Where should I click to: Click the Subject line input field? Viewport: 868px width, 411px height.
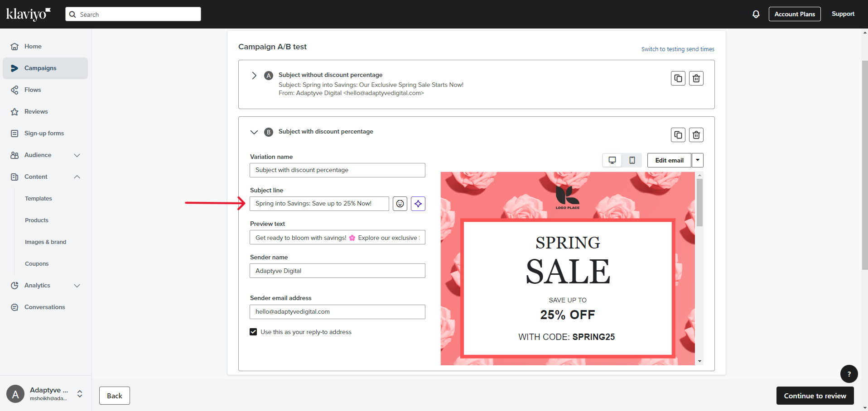[x=319, y=204]
